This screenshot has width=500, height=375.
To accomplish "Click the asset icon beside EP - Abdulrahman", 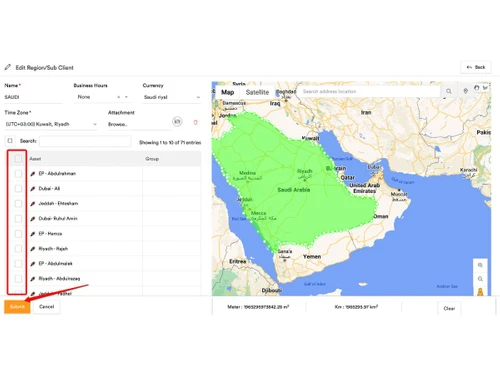I will pos(33,174).
